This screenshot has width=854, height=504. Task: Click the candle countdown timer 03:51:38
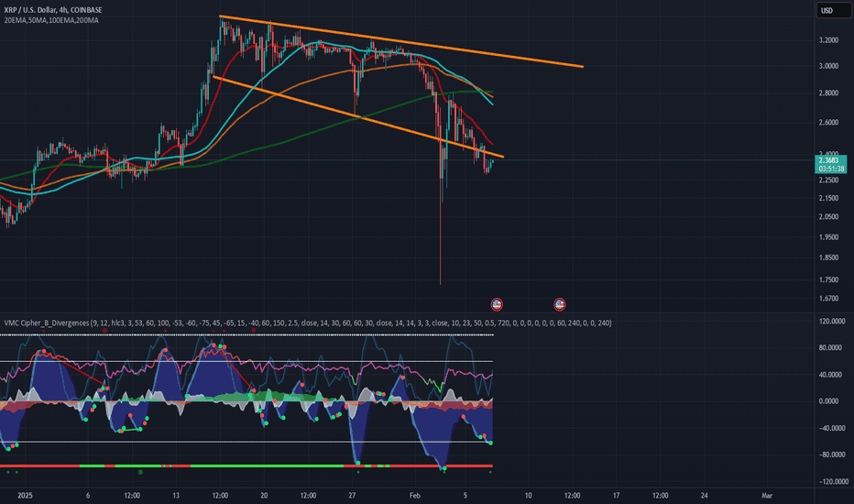[831, 169]
